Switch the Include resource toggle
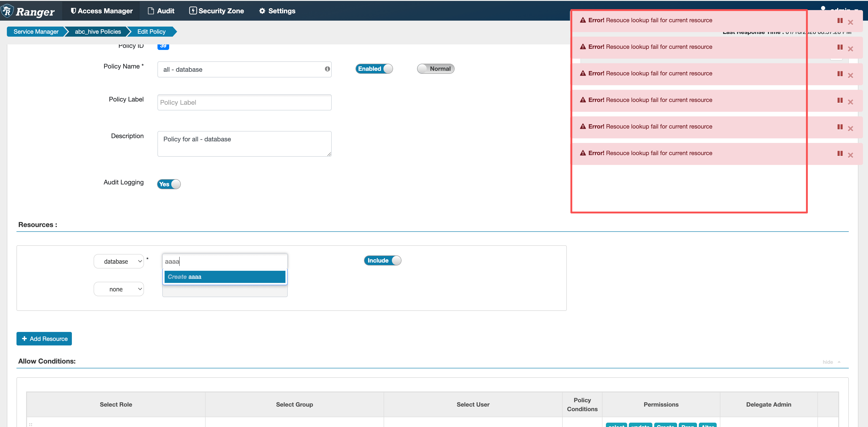Screen dimensions: 868x427 pyautogui.click(x=382, y=260)
